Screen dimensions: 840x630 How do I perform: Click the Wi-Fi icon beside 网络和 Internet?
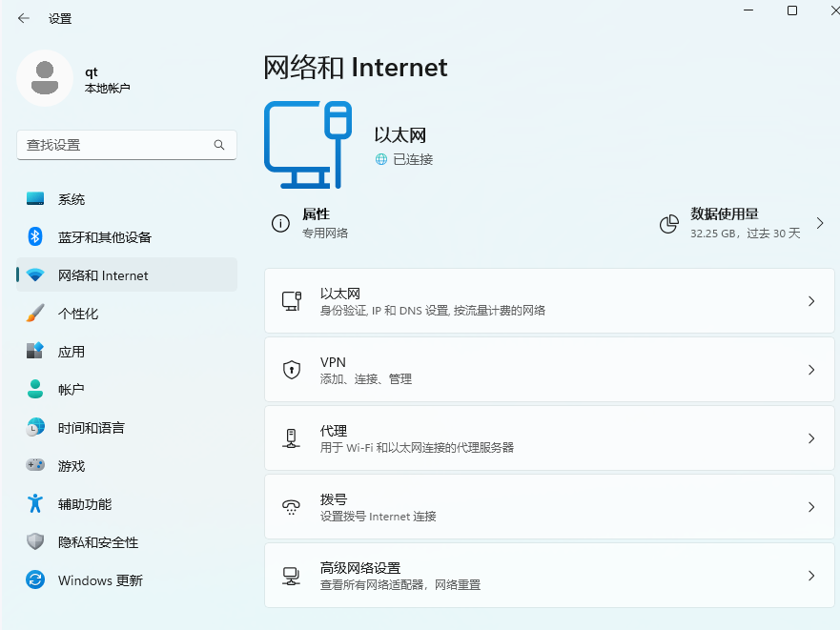[35, 275]
